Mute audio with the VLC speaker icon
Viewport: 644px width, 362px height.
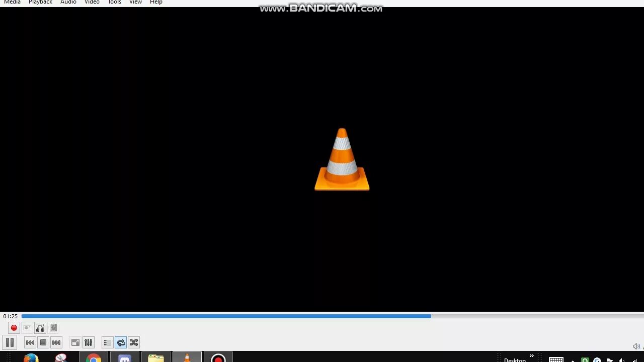(x=636, y=346)
